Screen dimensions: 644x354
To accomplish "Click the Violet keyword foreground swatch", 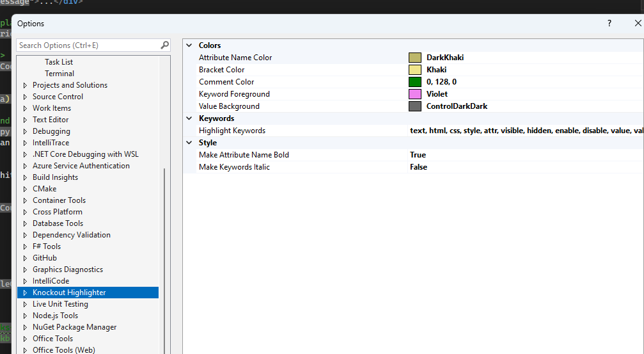I will point(415,94).
